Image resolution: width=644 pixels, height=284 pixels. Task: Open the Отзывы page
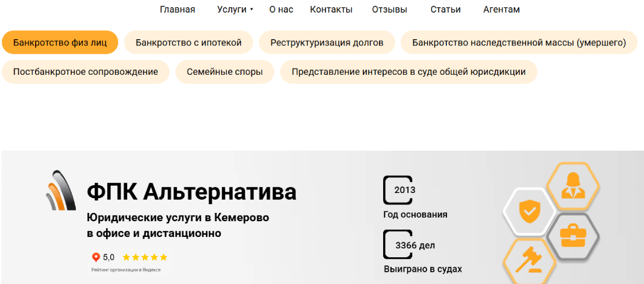point(389,9)
